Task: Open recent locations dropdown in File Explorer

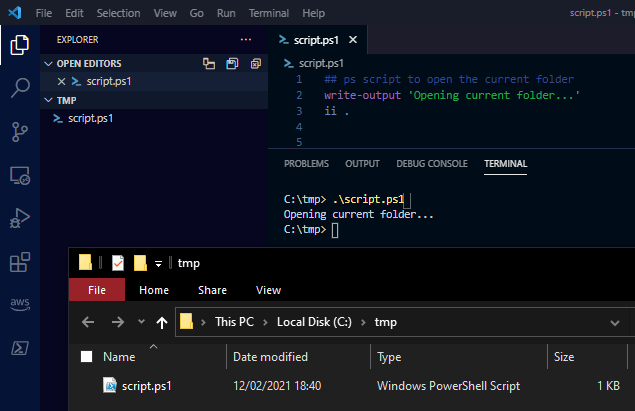Action: pos(141,322)
